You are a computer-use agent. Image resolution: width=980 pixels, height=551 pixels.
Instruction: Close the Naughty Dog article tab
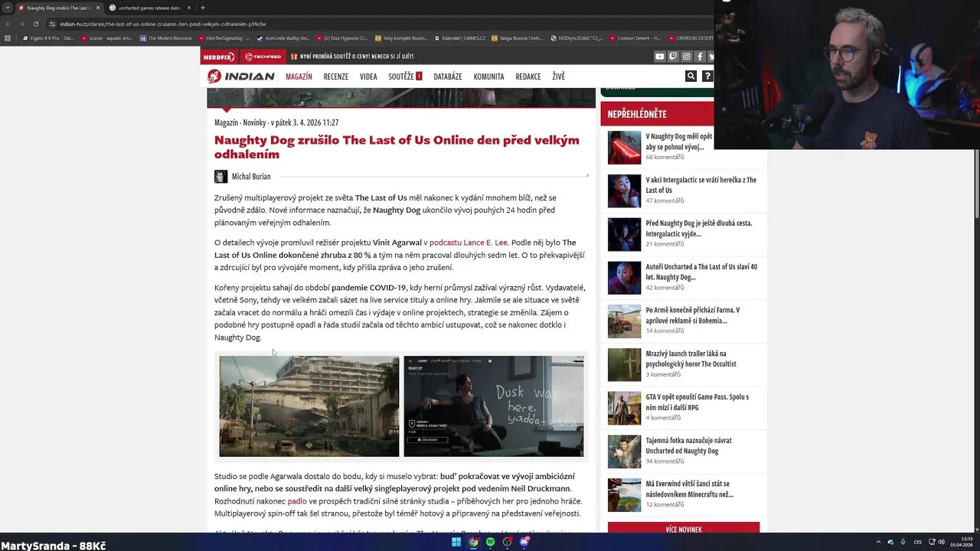tap(97, 8)
